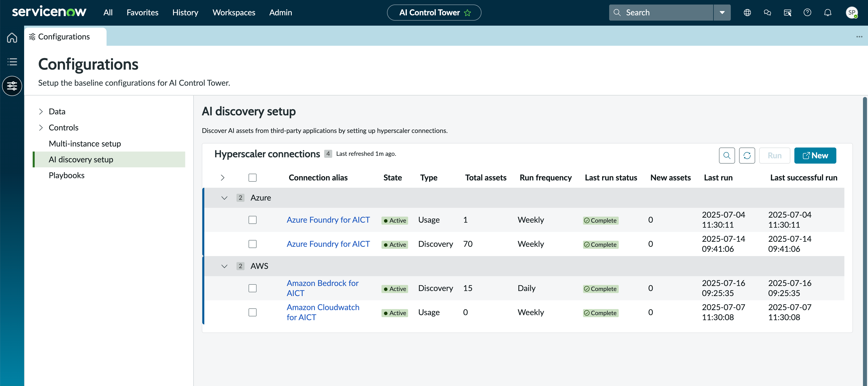Expand the Data tree node
The image size is (868, 386).
pos(41,112)
